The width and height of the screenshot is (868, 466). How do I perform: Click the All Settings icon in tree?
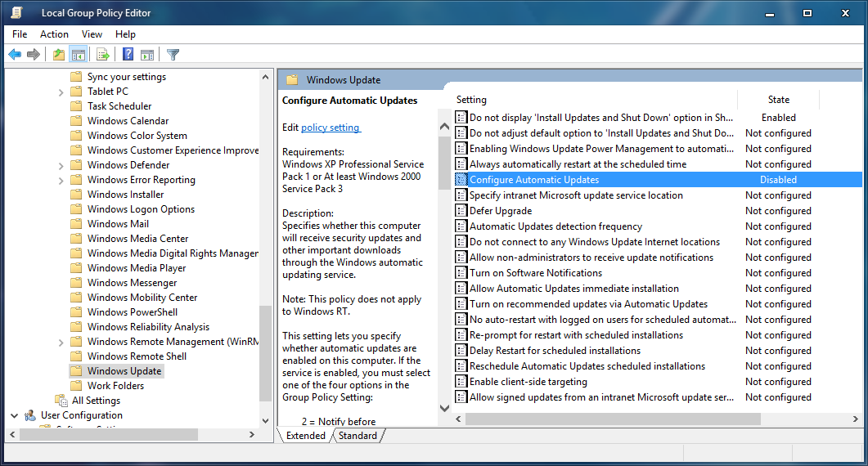61,400
